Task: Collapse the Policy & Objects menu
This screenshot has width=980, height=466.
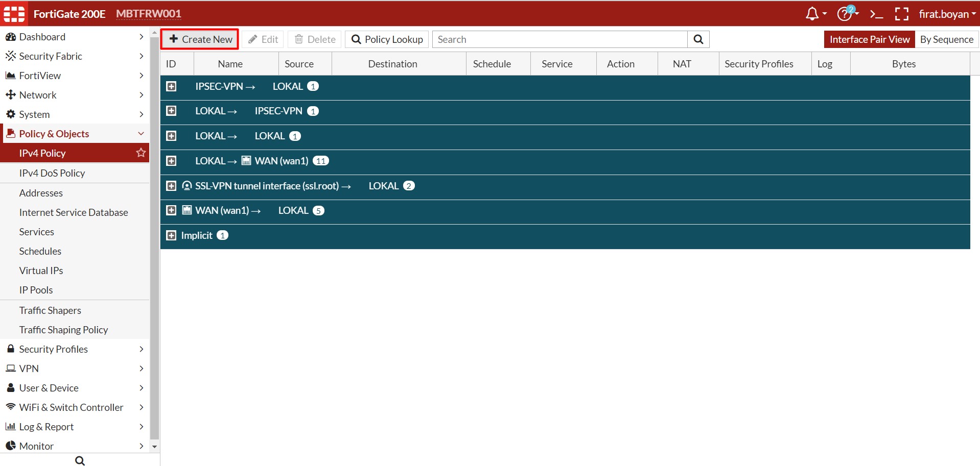Action: pyautogui.click(x=75, y=134)
